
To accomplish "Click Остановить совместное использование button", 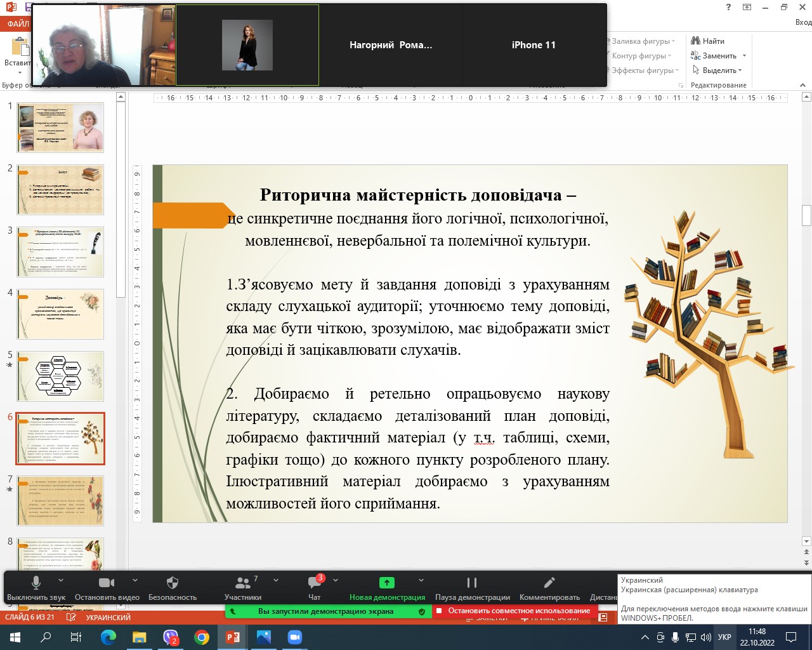I will (x=514, y=611).
